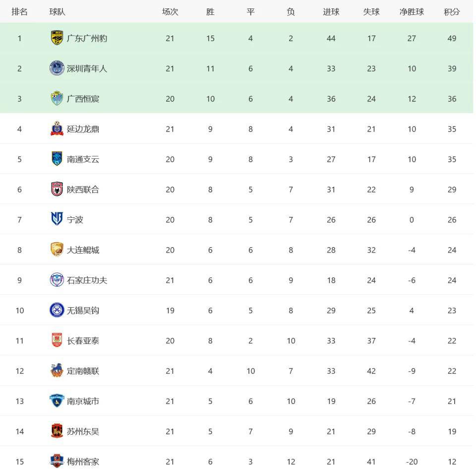Screen dimensions: 476x470
Task: Click the 无锡吴钩 round logo
Action: [x=57, y=310]
